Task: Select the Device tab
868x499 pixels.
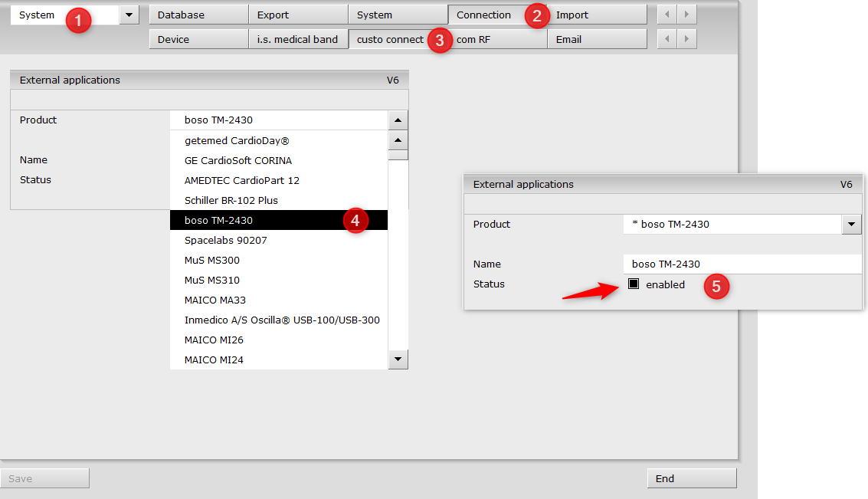Action: (198, 39)
